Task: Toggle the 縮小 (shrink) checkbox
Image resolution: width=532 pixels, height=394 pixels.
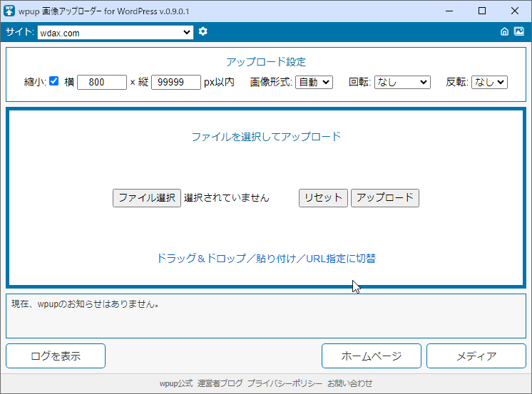Action: pyautogui.click(x=54, y=81)
